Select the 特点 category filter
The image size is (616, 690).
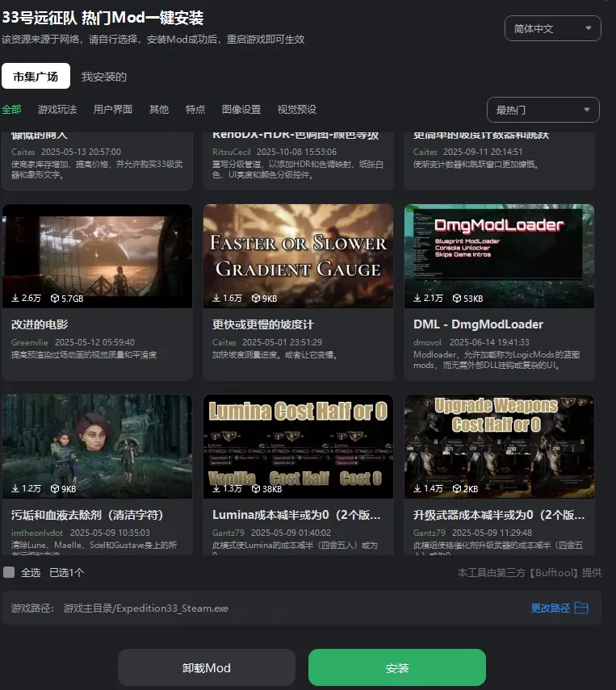pos(195,109)
